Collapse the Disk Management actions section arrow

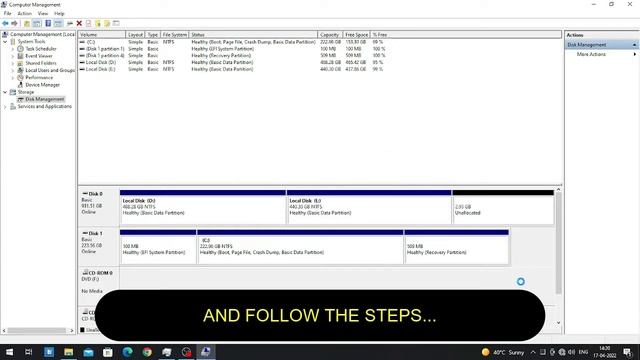point(635,45)
